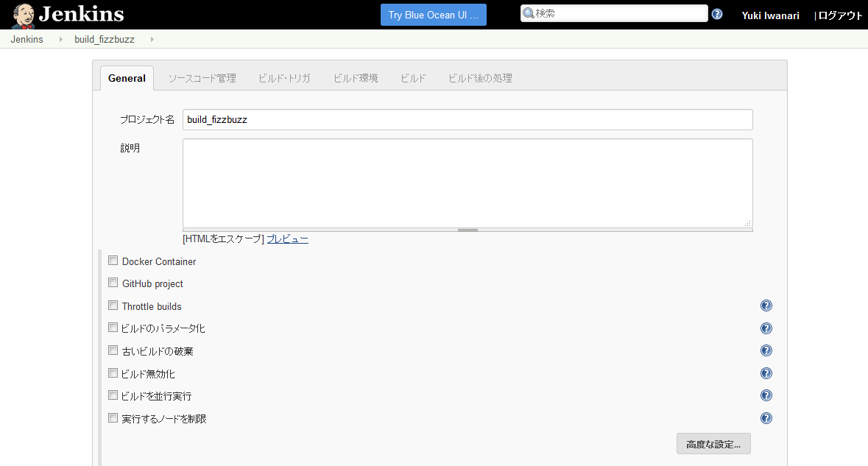Enable the Docker Container checkbox
This screenshot has width=868, height=466.
tap(113, 261)
